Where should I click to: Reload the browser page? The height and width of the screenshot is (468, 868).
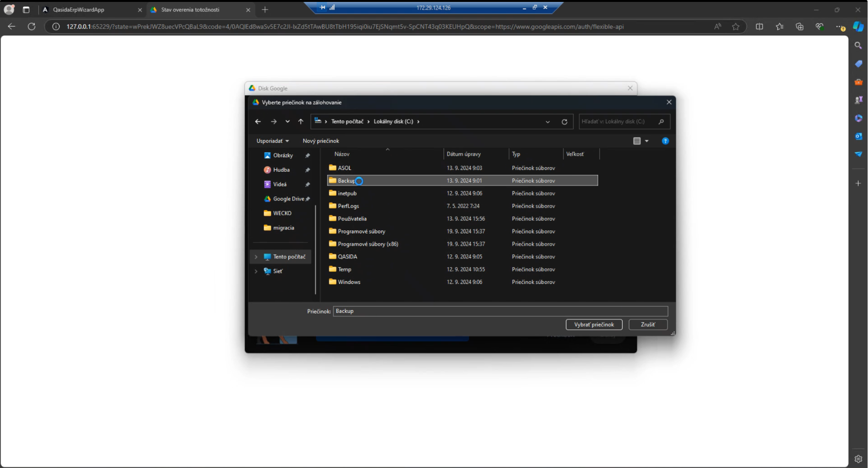tap(32, 27)
